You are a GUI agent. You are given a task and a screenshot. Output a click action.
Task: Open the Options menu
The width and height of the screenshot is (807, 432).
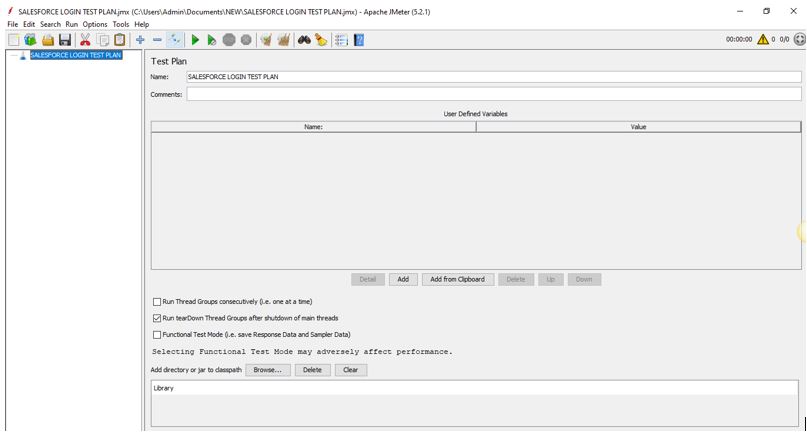point(95,24)
